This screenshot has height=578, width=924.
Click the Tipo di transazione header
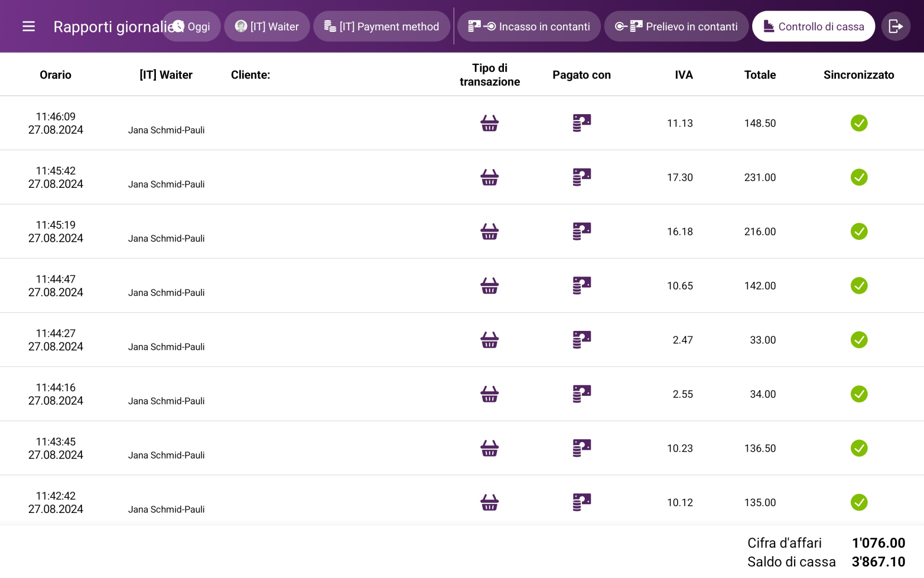click(x=490, y=75)
